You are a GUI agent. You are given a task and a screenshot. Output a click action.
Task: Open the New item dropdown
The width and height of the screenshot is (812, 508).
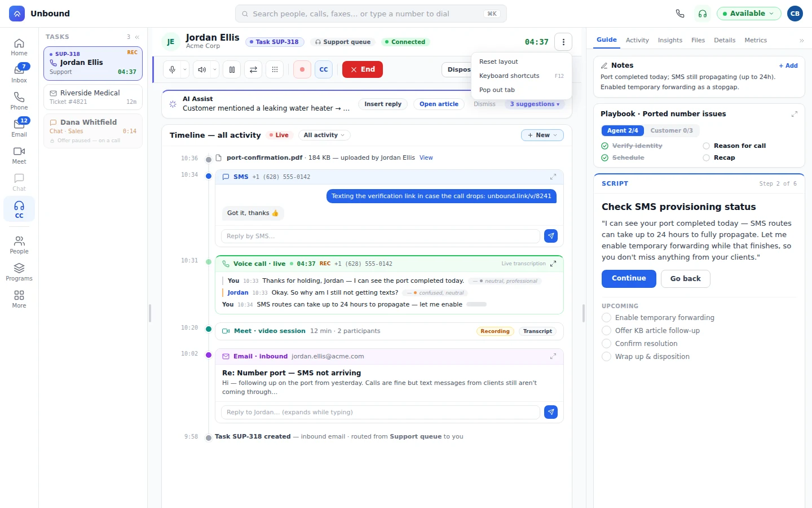point(542,135)
